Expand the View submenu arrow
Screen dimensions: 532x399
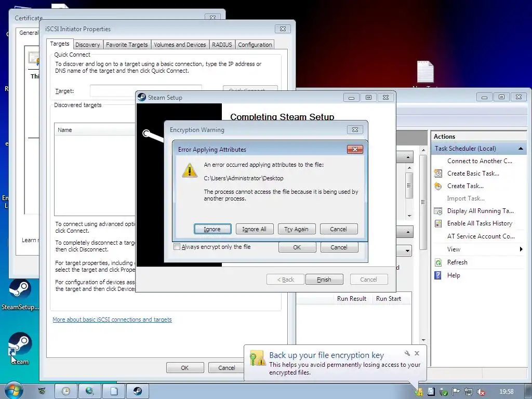(x=521, y=249)
